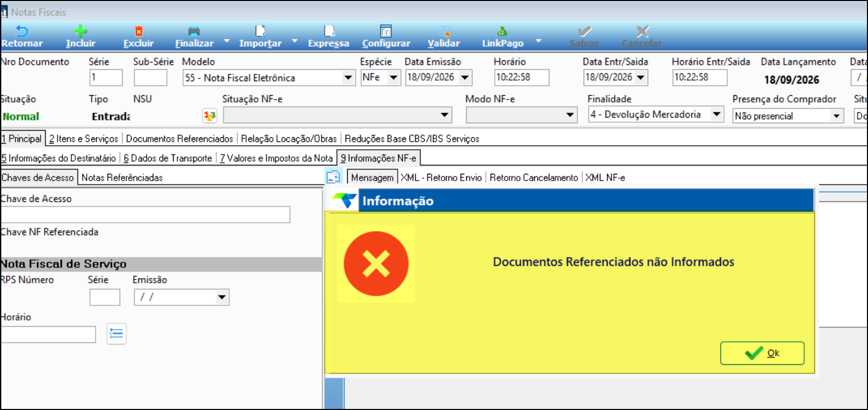Open the 6 Dados de Transporte tab
Image resolution: width=868 pixels, height=410 pixels.
[168, 158]
